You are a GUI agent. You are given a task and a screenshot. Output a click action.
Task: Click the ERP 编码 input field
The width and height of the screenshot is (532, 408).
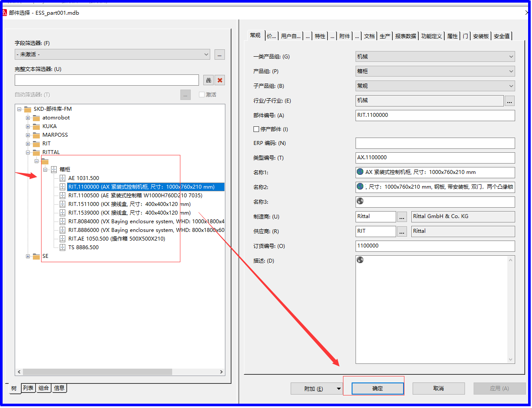pyautogui.click(x=435, y=143)
